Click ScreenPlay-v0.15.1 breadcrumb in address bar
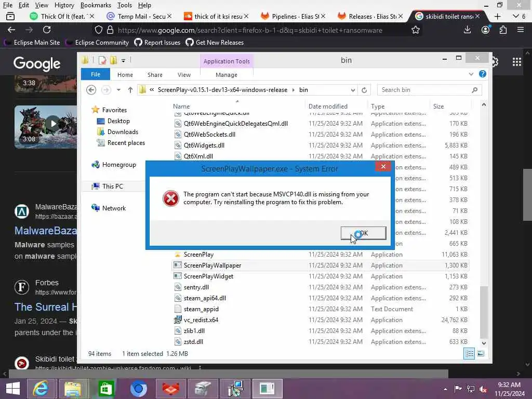Screen dimensions: 532x399 click(x=222, y=90)
